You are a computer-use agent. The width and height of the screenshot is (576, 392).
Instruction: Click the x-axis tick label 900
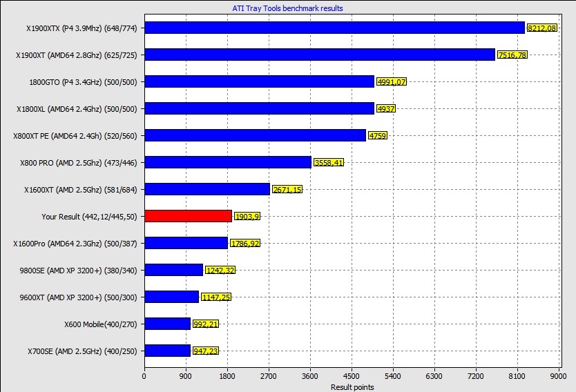(x=185, y=376)
